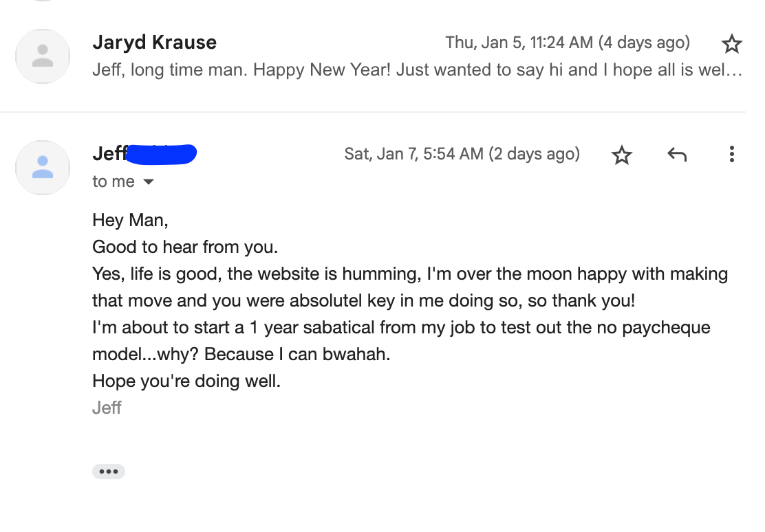765x532 pixels.
Task: Click the Jeff sender name
Action: [109, 154]
